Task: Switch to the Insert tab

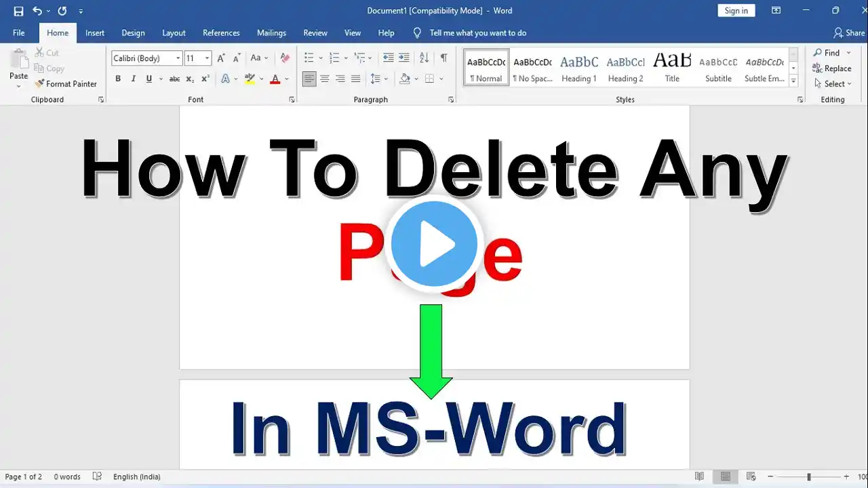Action: pos(95,33)
